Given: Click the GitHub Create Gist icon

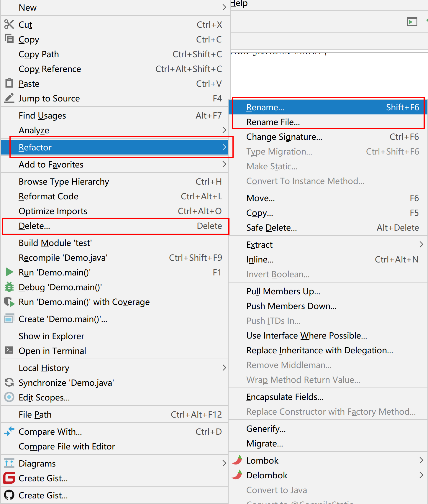Looking at the screenshot, I should [x=9, y=495].
